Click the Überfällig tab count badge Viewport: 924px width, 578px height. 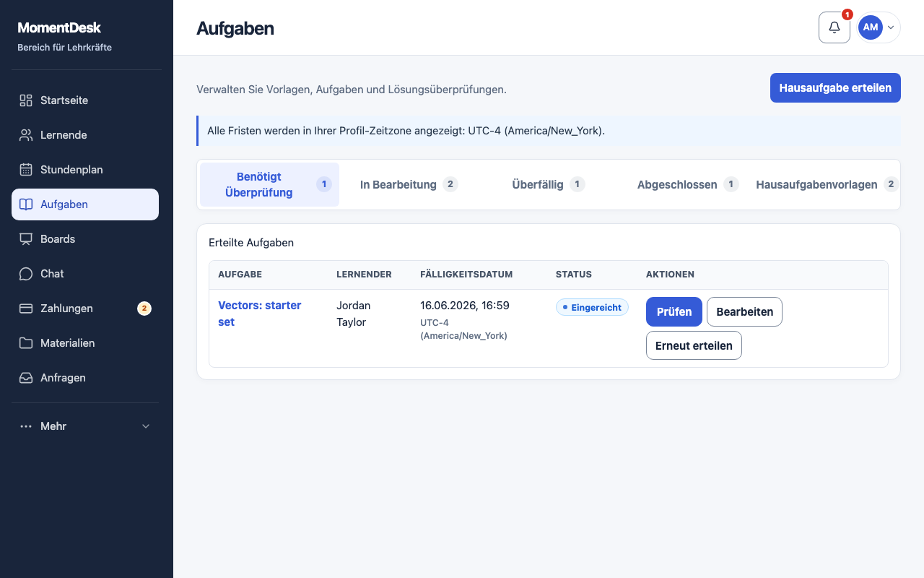577,184
